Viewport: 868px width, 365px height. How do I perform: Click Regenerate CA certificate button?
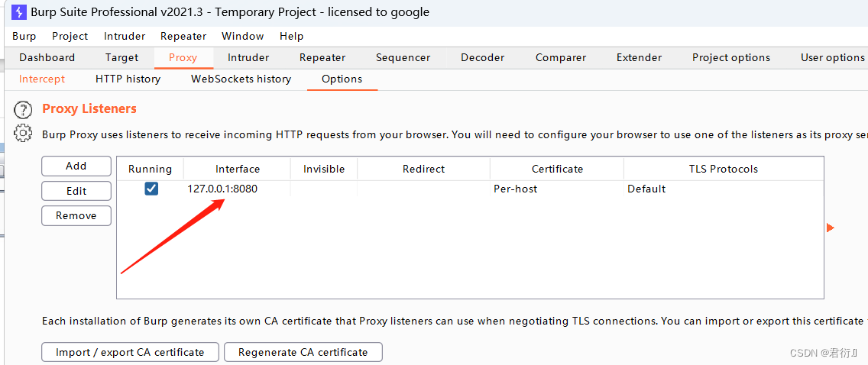303,352
